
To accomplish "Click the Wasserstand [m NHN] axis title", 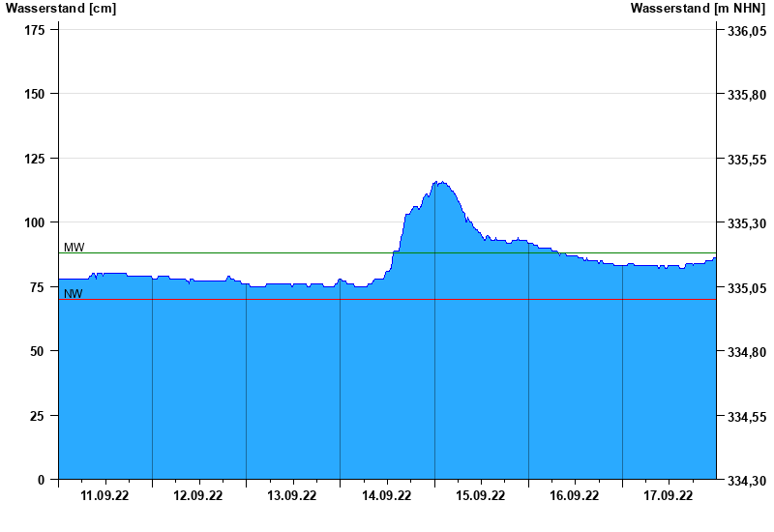I will pos(698,9).
